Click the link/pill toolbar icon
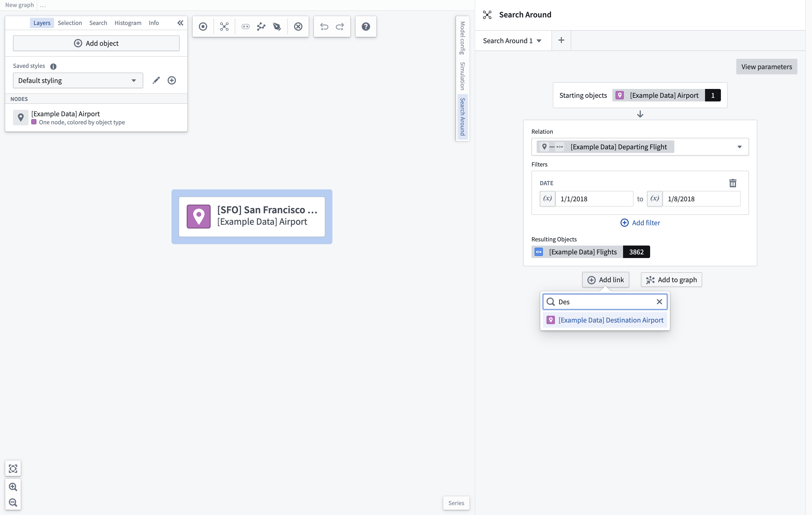Image resolution: width=812 pixels, height=515 pixels. point(245,27)
